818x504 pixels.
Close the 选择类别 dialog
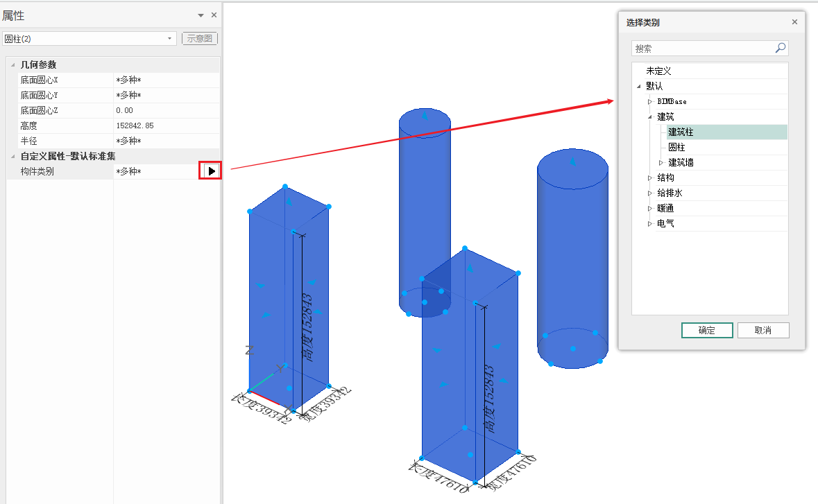click(x=794, y=22)
